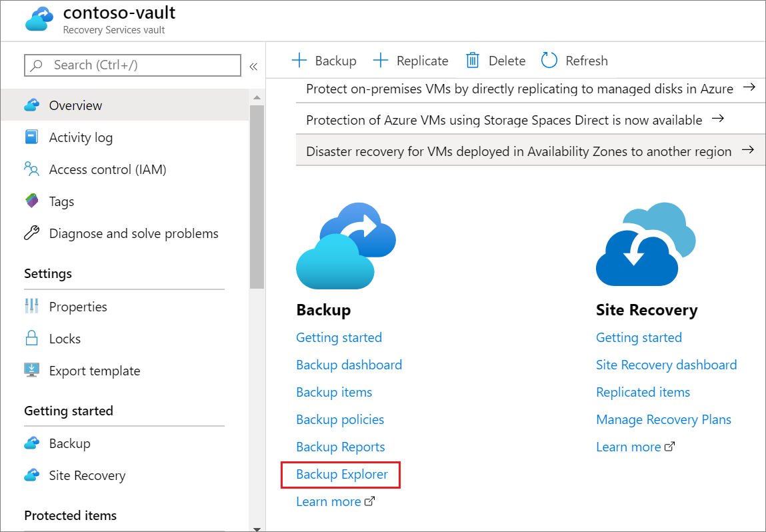Select Site Recovery under Getting started
Screen dimensions: 766x532
point(87,475)
